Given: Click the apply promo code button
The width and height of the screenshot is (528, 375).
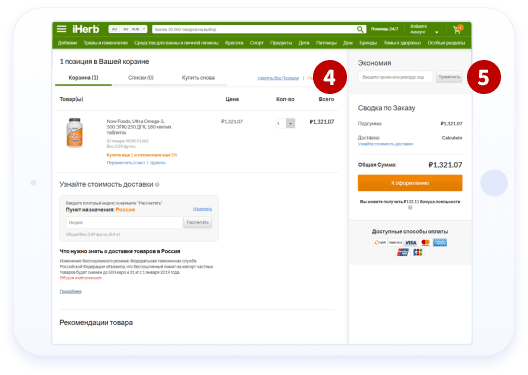Looking at the screenshot, I should tap(449, 77).
